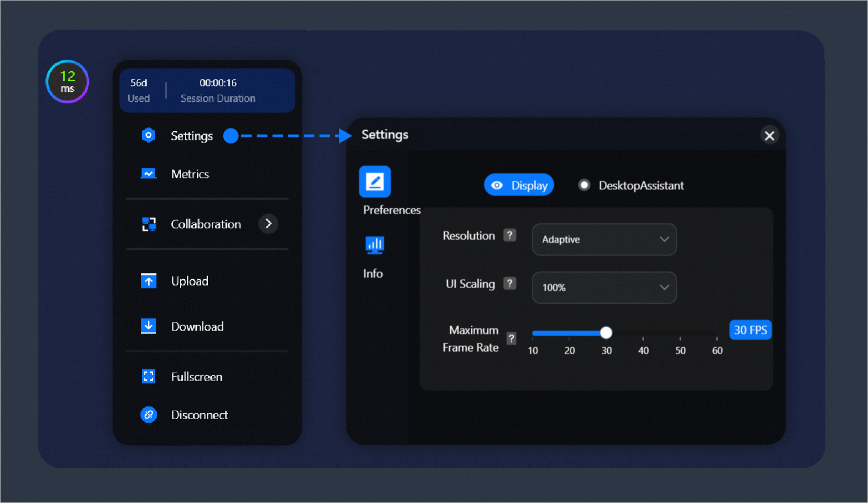Screen dimensions: 868x503
Task: Set frame rate slider to 10
Action: click(533, 333)
